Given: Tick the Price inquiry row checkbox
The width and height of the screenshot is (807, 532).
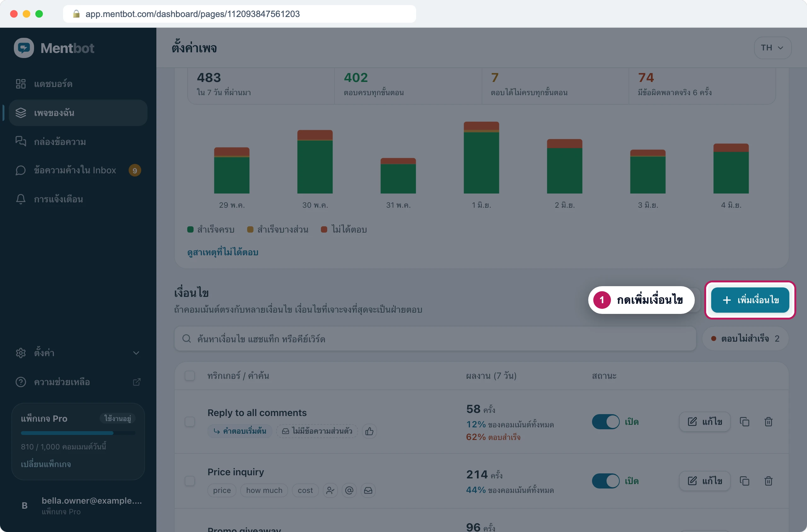Looking at the screenshot, I should click(190, 481).
